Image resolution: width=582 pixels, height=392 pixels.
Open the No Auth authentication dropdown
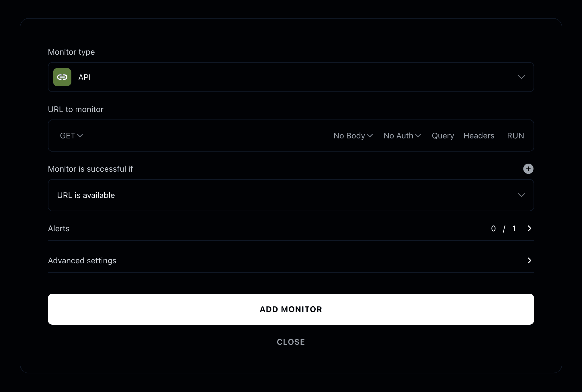(x=402, y=136)
